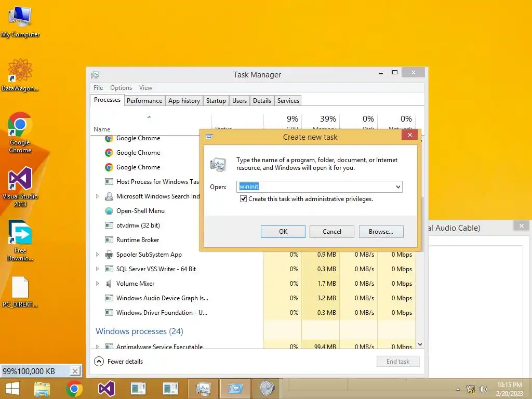532x399 pixels.
Task: Click the Windows Start button
Action: (x=12, y=389)
